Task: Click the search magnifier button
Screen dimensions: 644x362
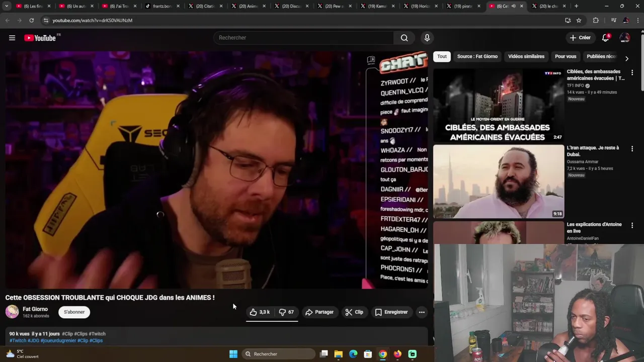Action: (x=404, y=38)
